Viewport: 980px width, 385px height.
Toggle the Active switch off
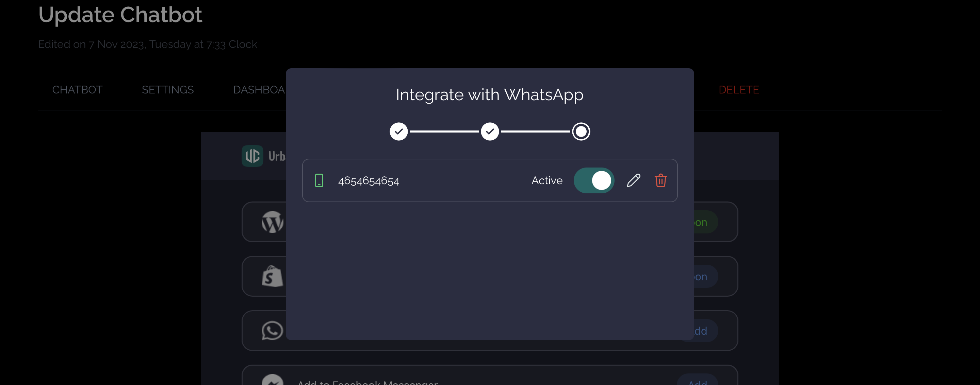594,180
